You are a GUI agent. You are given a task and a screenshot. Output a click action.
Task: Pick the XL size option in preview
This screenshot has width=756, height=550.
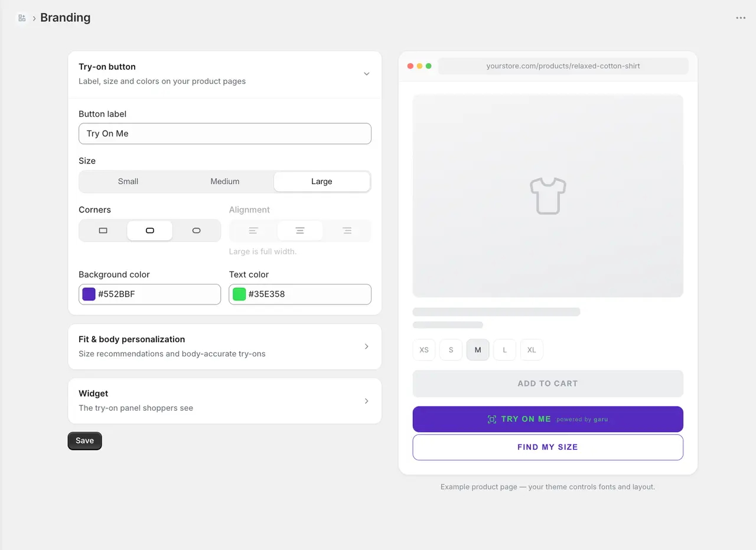(x=532, y=350)
